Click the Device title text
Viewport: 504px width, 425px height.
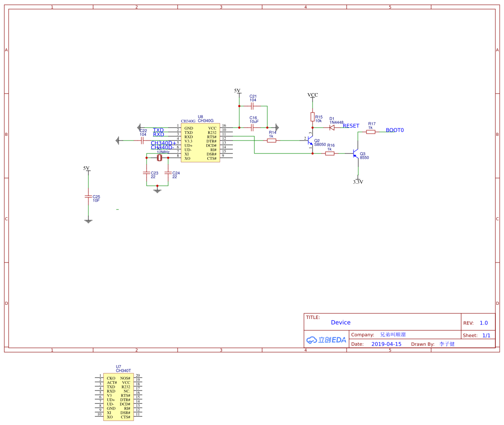tap(341, 322)
